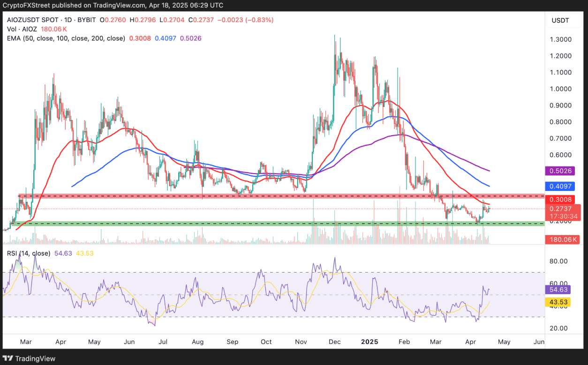Select the EMA (50, 100, 200) indicator legend
The height and width of the screenshot is (365, 588).
tap(66, 38)
